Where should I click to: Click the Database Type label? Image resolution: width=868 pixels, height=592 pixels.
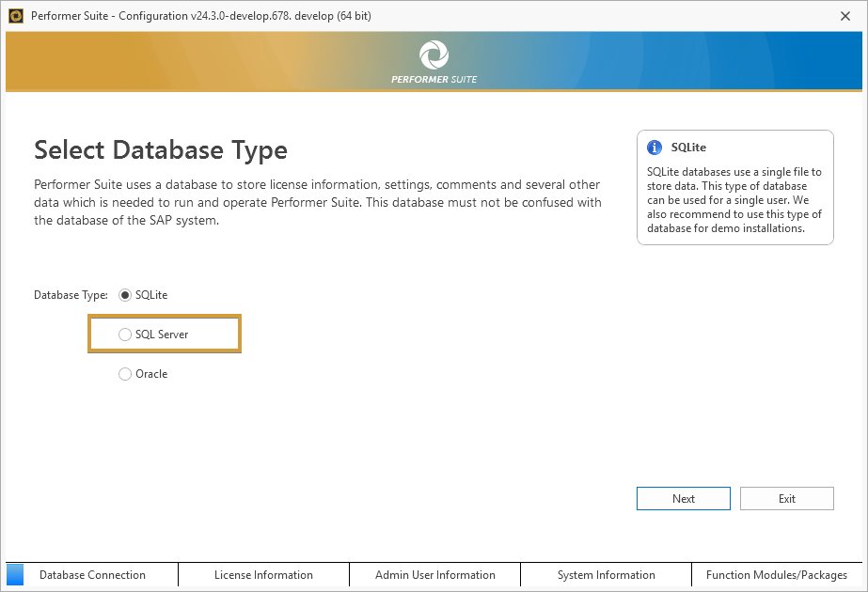click(x=71, y=295)
